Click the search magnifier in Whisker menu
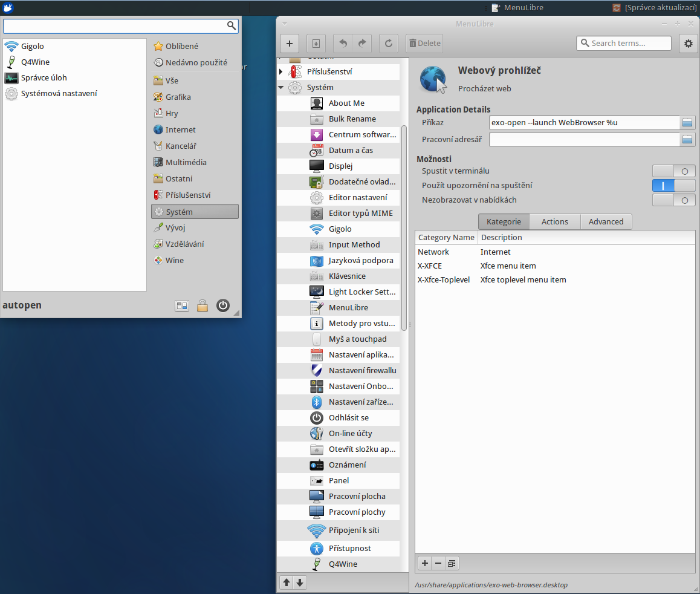Viewport: 700px width, 594px height. [232, 25]
